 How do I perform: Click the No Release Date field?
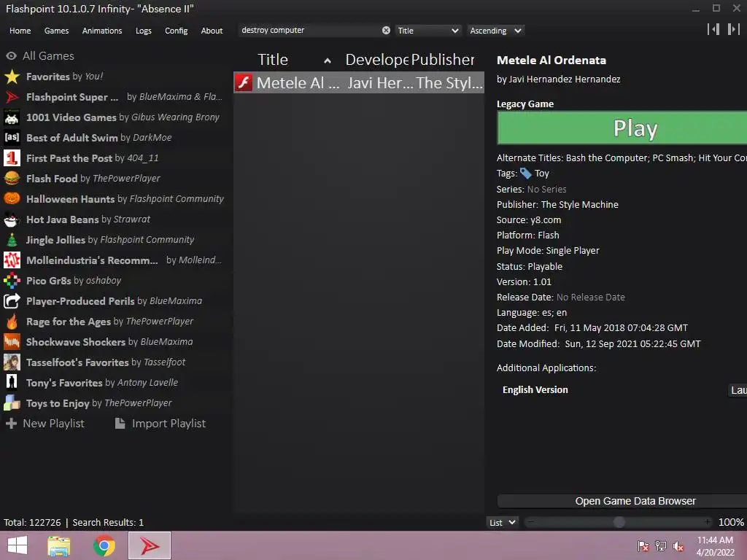pos(591,297)
